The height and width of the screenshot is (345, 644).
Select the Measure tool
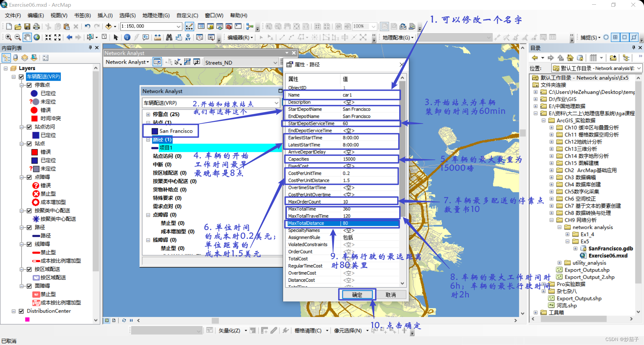(x=158, y=38)
